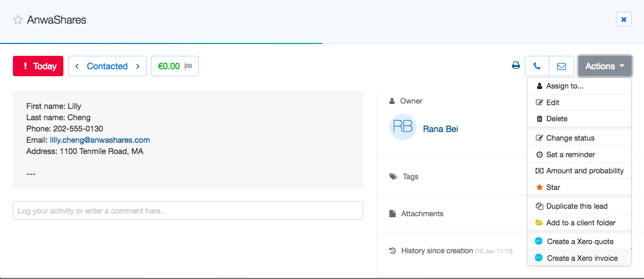Open the Actions dropdown
644x279 pixels.
604,66
